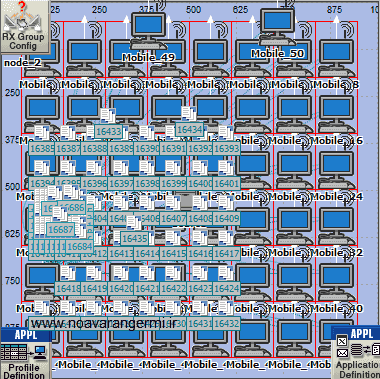This screenshot has width=380, height=379.
Task: Select packet label 16407
Action: click(x=173, y=219)
